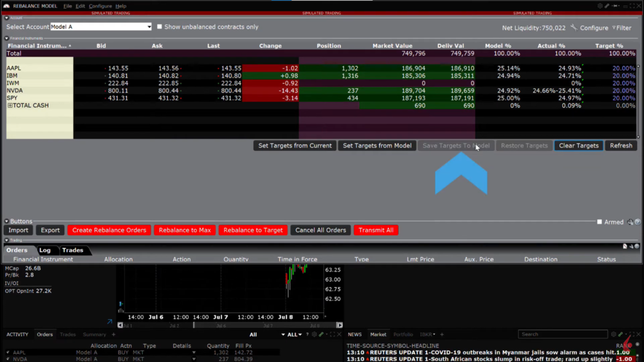
Task: Click the gear icon in the title bar
Action: [599, 6]
